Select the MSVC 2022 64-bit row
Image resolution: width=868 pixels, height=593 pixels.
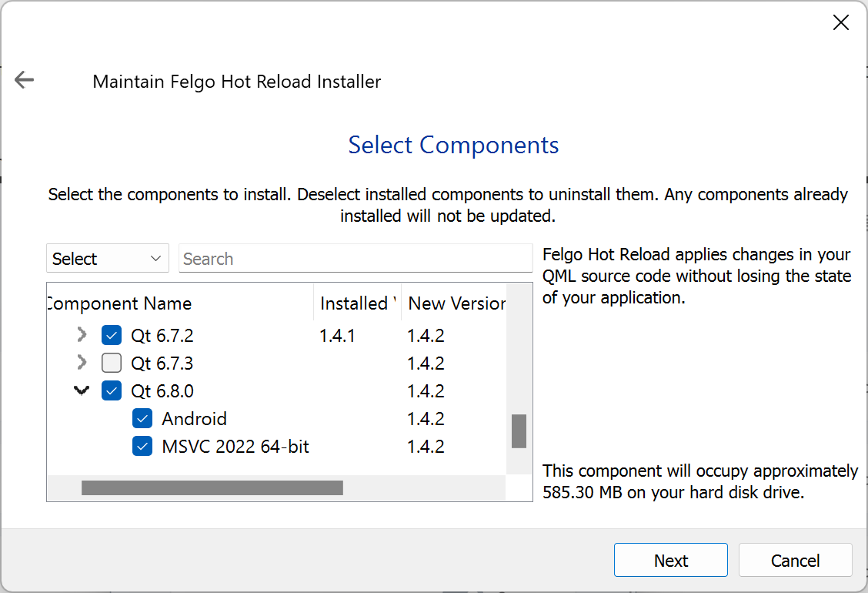[235, 446]
